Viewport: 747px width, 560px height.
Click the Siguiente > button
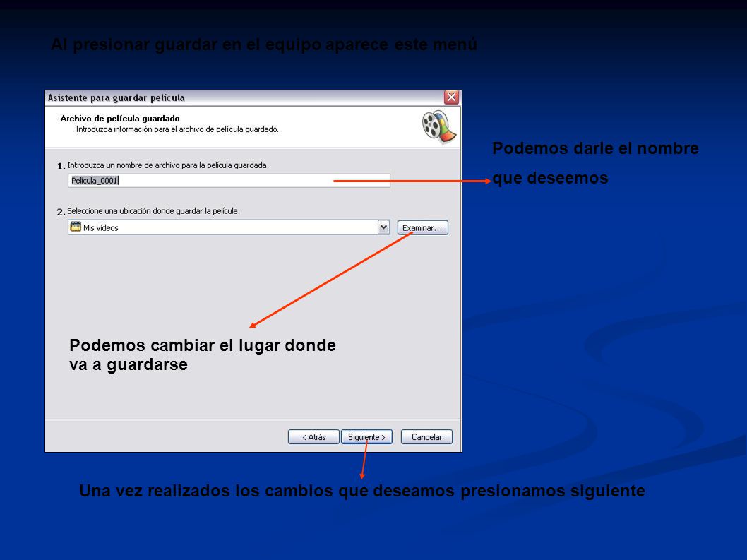coord(366,437)
